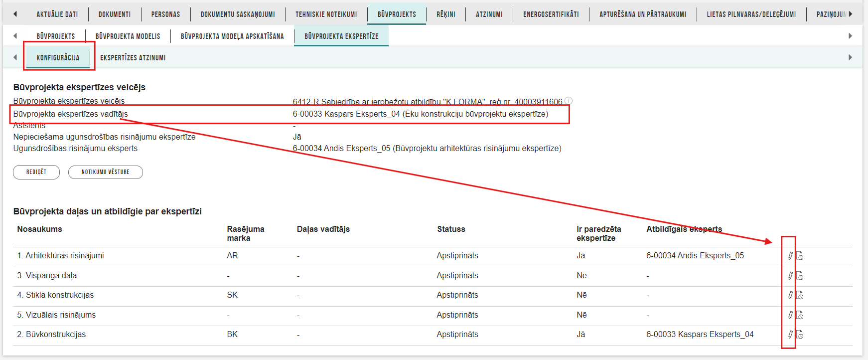Open Tehniskie noteikumi tab

[x=326, y=14]
